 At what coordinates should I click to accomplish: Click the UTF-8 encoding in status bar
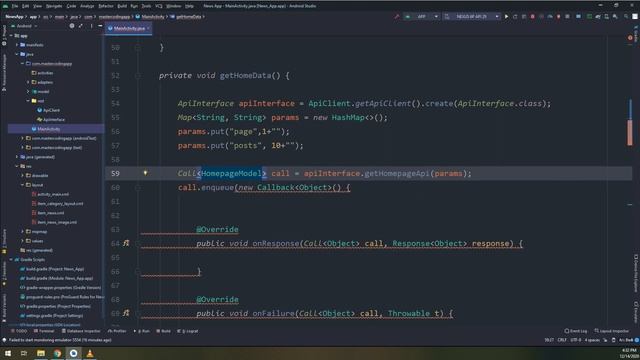tap(576, 340)
